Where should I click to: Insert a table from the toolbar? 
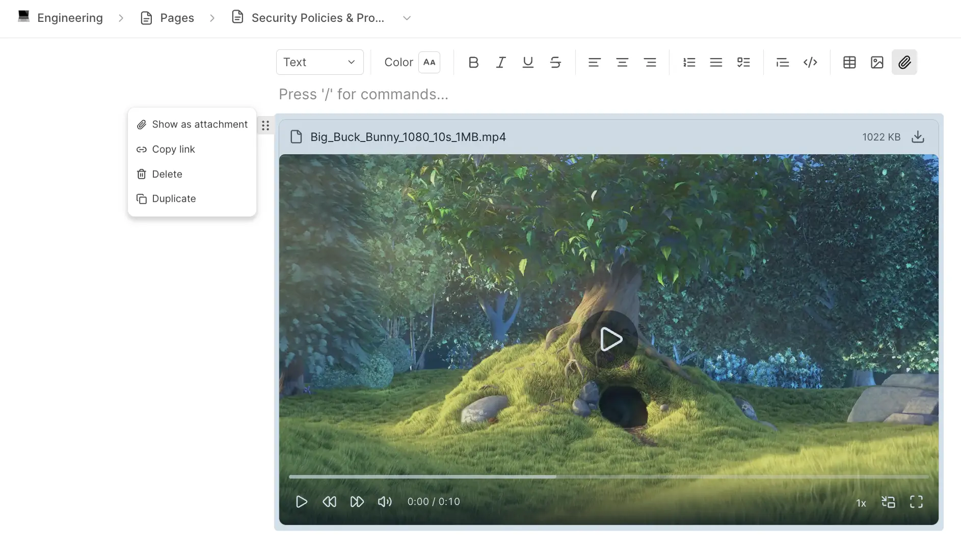click(849, 62)
